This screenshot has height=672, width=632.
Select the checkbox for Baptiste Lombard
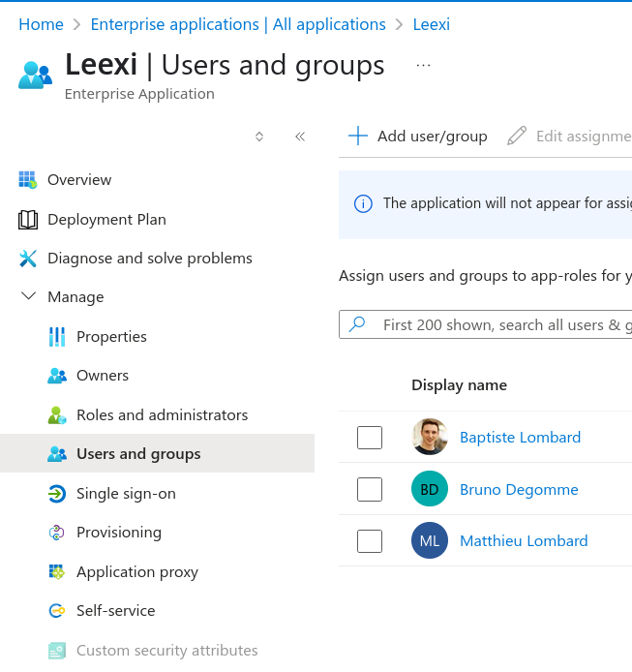pos(370,438)
